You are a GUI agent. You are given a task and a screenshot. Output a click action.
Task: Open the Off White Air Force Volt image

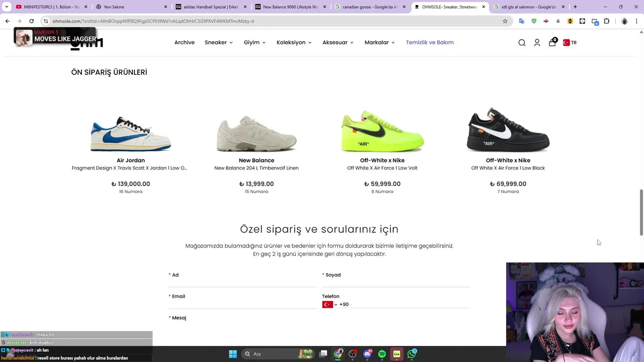point(382,131)
